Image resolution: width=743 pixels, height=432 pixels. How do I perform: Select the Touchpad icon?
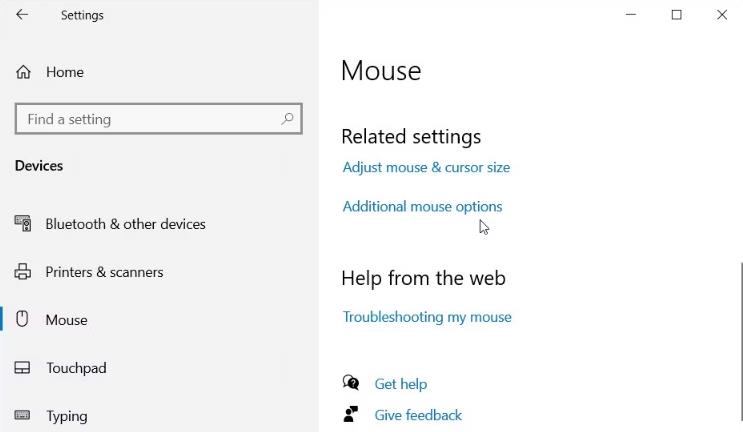pyautogui.click(x=22, y=368)
